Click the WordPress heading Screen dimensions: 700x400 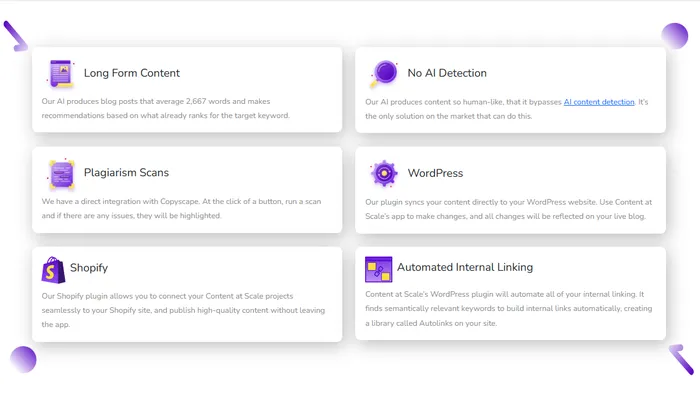pos(435,173)
